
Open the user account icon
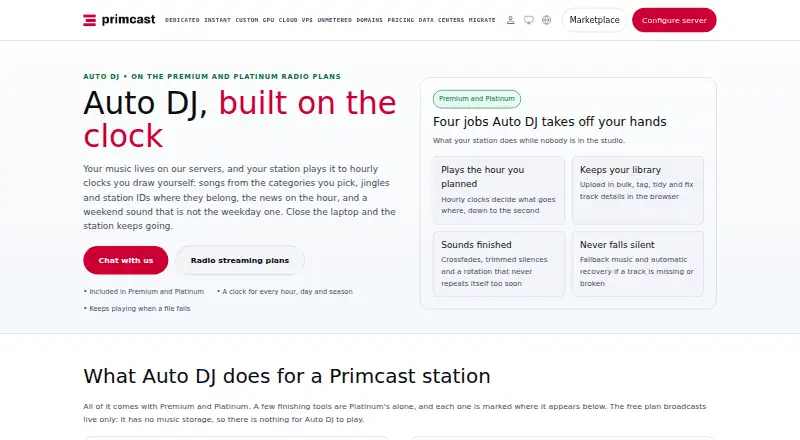[x=510, y=20]
